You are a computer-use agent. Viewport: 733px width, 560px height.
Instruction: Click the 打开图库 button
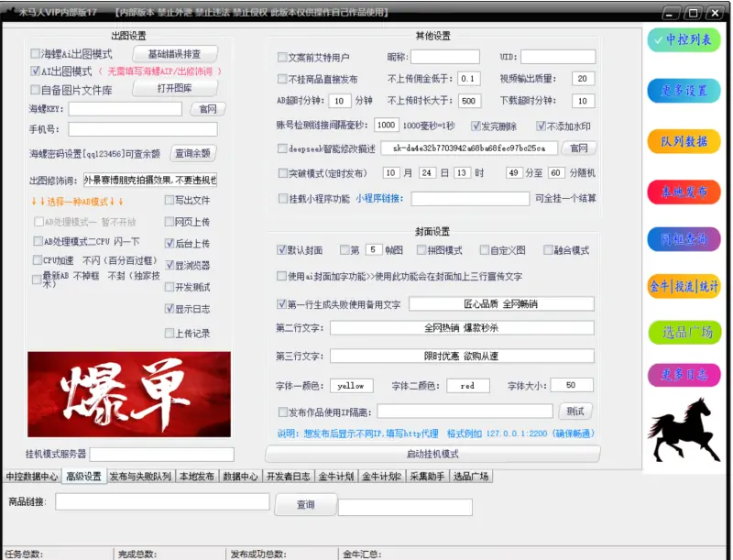coord(174,88)
